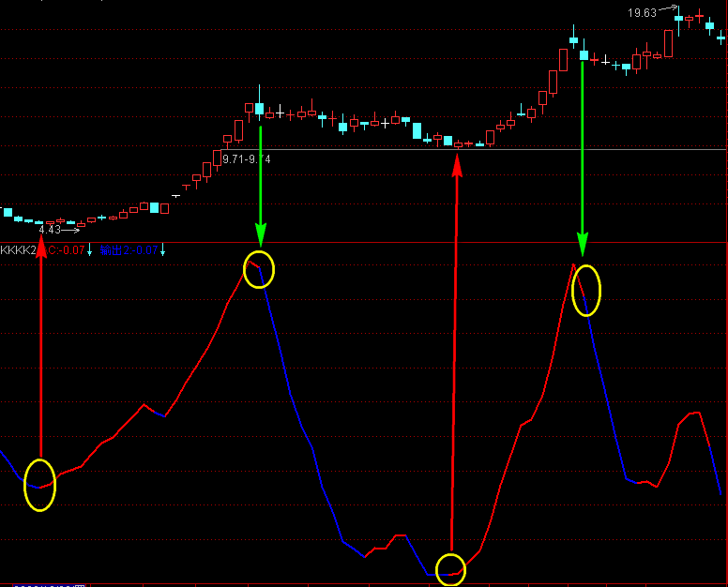Image resolution: width=728 pixels, height=587 pixels.
Task: Click the 9.71-9.74 price range label
Action: pyautogui.click(x=247, y=159)
